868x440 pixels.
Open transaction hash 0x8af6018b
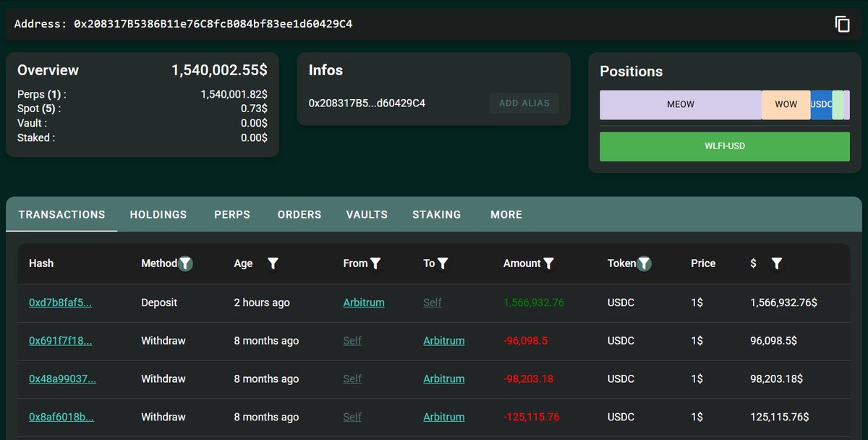tap(61, 418)
